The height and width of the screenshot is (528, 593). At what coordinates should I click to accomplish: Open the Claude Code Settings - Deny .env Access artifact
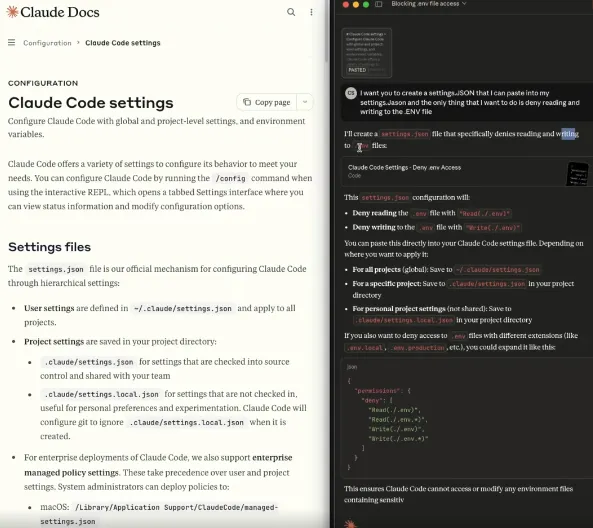click(467, 171)
